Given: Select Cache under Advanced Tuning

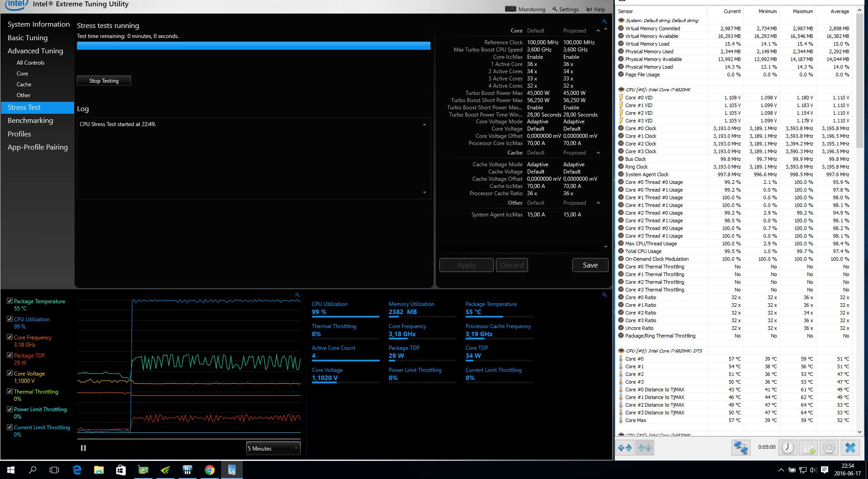Looking at the screenshot, I should click(x=24, y=85).
